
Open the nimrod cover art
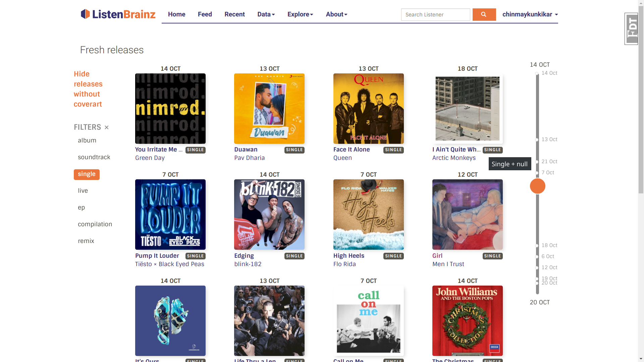click(x=170, y=109)
